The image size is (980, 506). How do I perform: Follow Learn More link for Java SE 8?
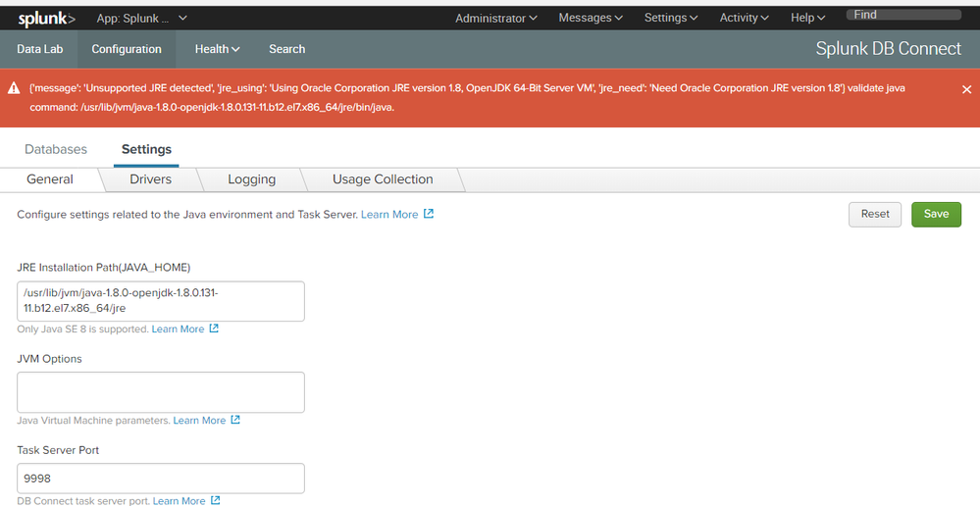coord(178,329)
